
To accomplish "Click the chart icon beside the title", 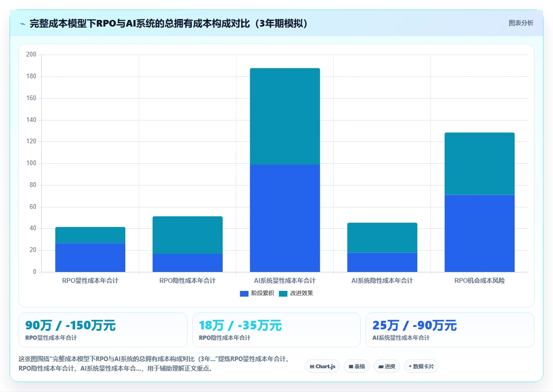I will click(x=23, y=24).
